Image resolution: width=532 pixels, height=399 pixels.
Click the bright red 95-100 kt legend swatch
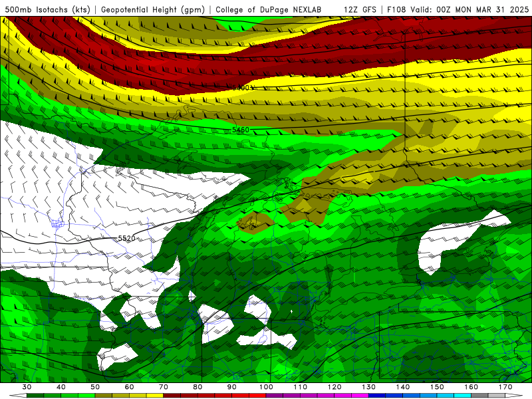[257, 396]
